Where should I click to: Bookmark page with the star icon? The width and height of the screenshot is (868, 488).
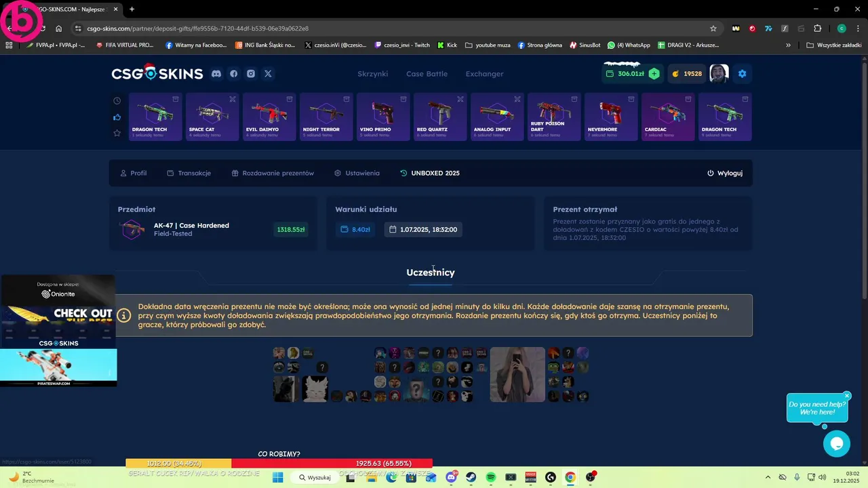point(713,28)
